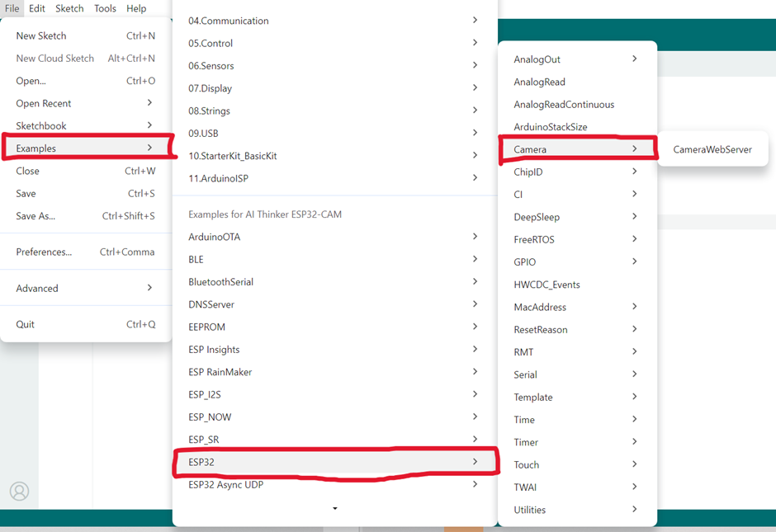The height and width of the screenshot is (532, 776).
Task: Click the scroll-down arrow below ESP32 Async UDP
Action: (x=334, y=509)
